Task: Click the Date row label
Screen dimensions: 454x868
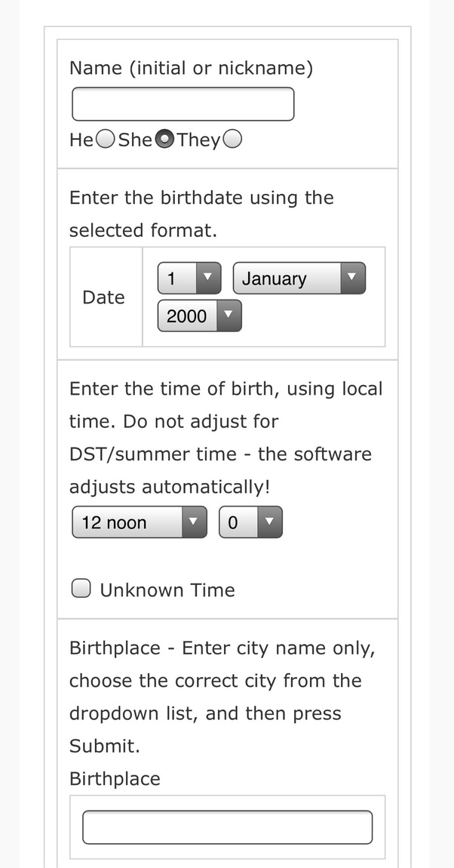Action: [x=103, y=297]
